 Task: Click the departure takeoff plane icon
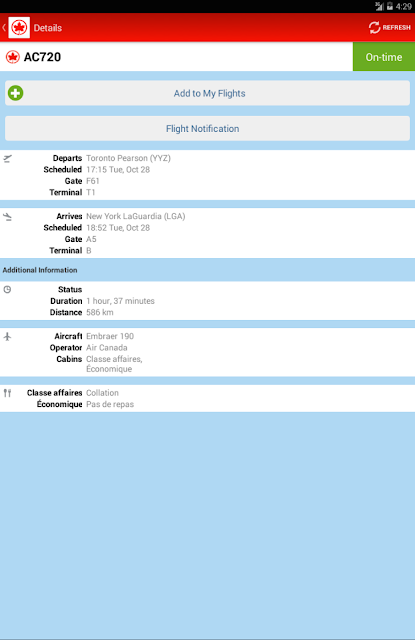click(x=7, y=158)
